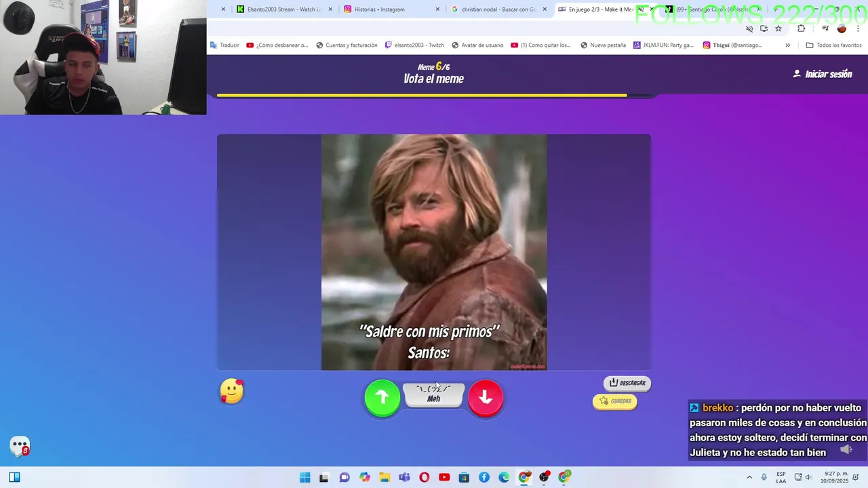Open Thigui Instagram bookmark
868x488 pixels.
tap(732, 45)
